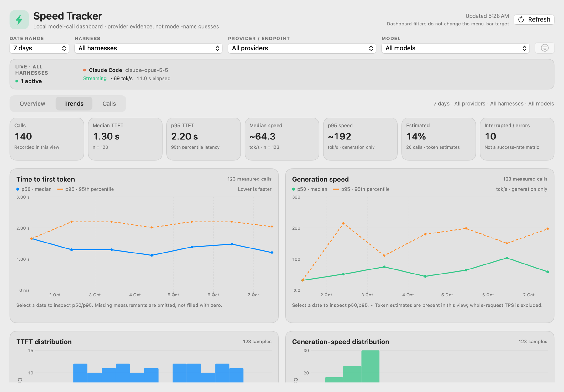Select the Trends tab
564x392 pixels.
click(74, 104)
